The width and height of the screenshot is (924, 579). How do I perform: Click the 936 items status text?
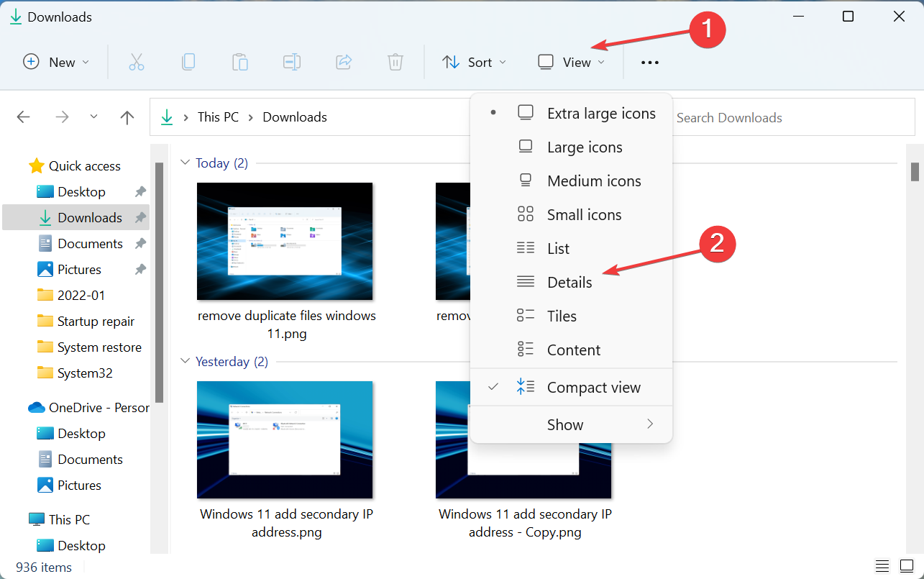(44, 567)
